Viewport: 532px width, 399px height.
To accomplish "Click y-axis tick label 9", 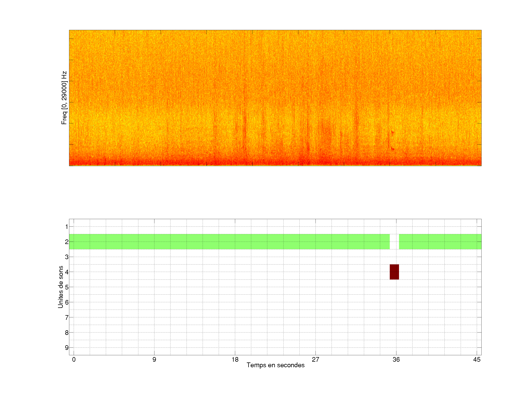I will (x=67, y=347).
